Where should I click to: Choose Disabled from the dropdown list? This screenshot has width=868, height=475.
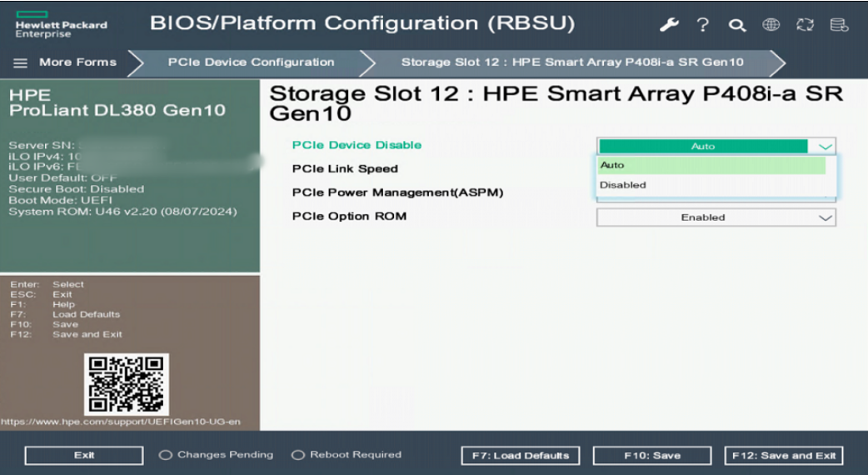[623, 185]
